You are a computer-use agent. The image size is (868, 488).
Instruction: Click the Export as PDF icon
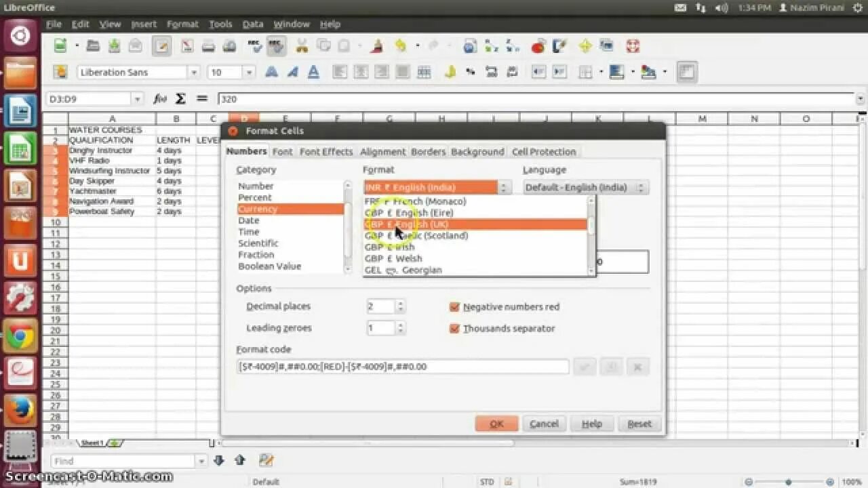(186, 46)
